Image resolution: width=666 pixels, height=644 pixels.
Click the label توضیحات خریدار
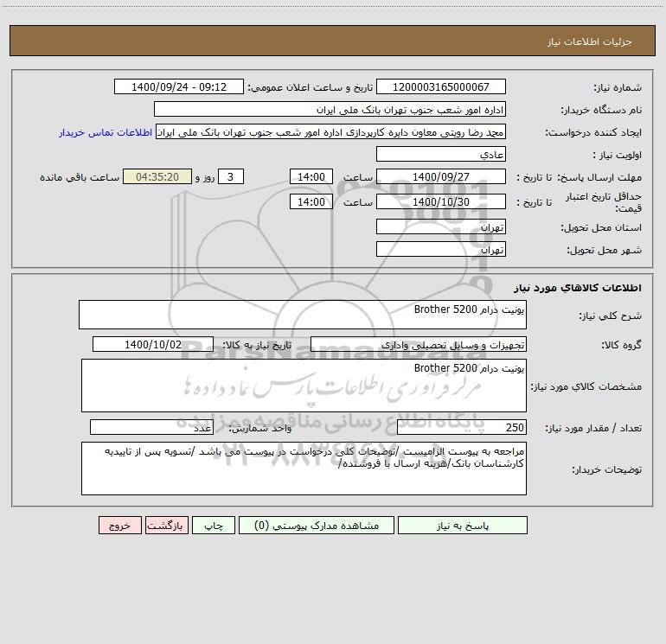point(606,469)
